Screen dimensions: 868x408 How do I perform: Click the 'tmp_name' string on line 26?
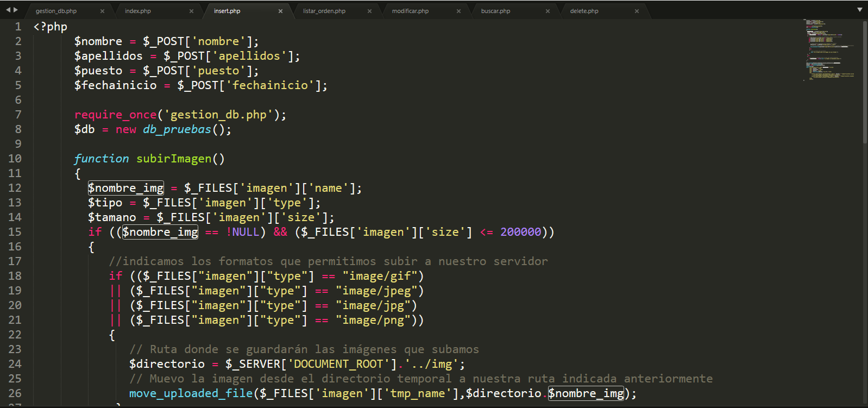point(421,393)
